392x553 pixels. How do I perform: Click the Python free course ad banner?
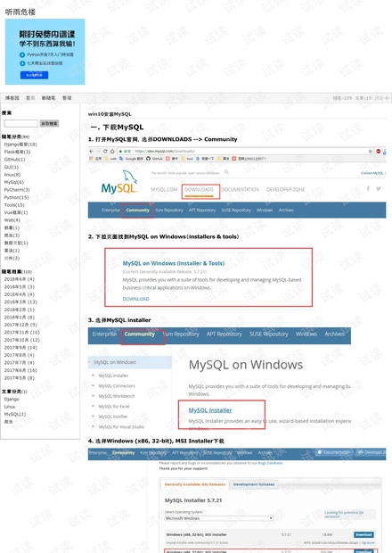tap(45, 52)
